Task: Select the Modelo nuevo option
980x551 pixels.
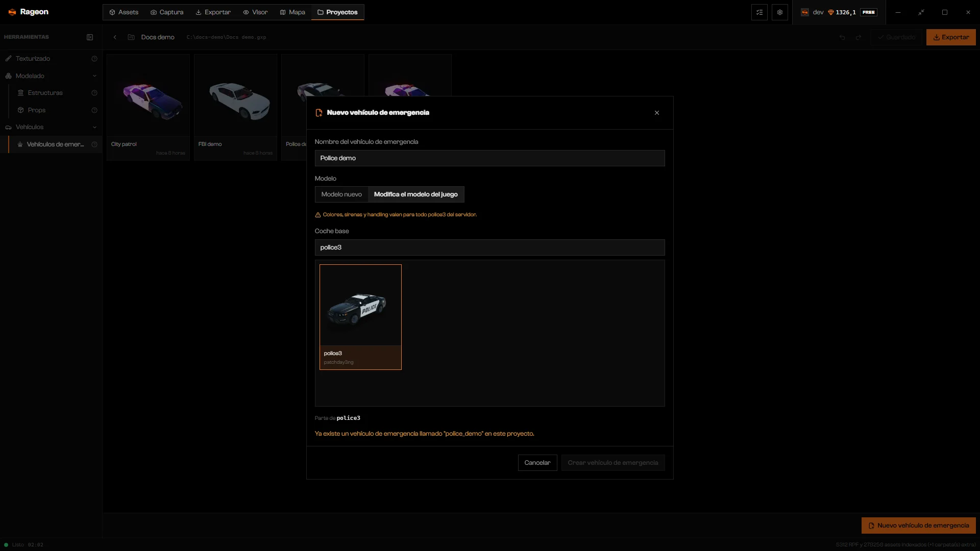Action: point(341,194)
